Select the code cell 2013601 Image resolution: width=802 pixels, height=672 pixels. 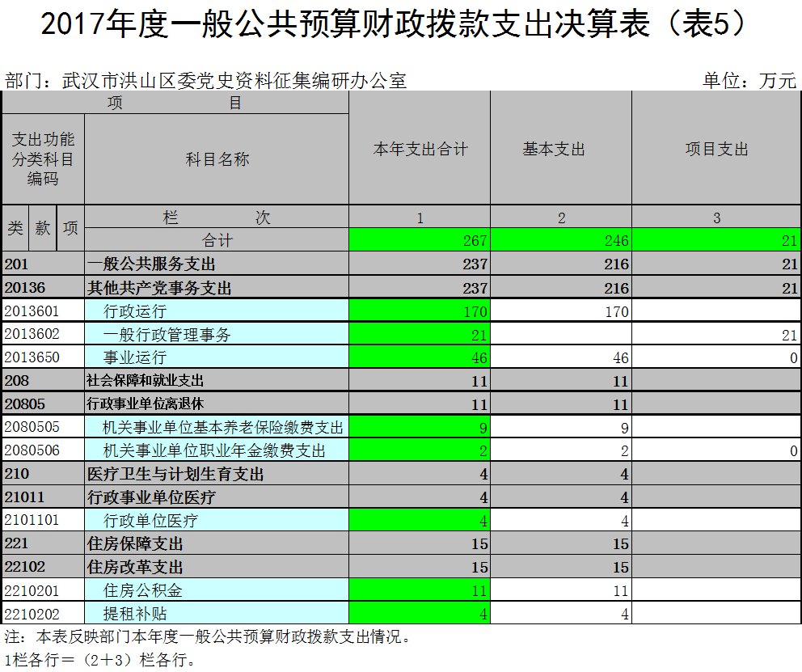(43, 311)
